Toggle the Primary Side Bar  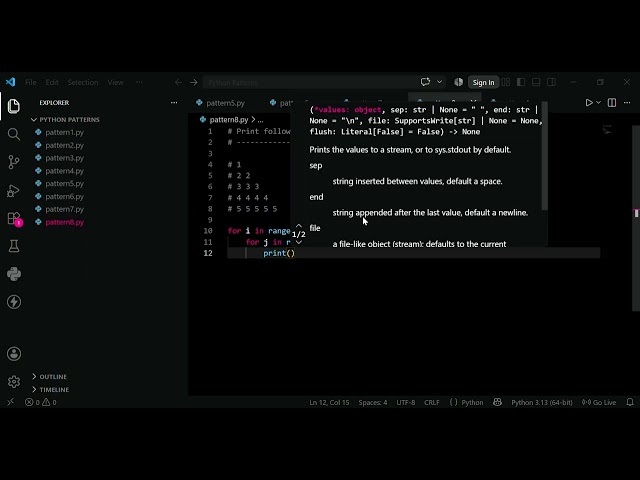[521, 82]
